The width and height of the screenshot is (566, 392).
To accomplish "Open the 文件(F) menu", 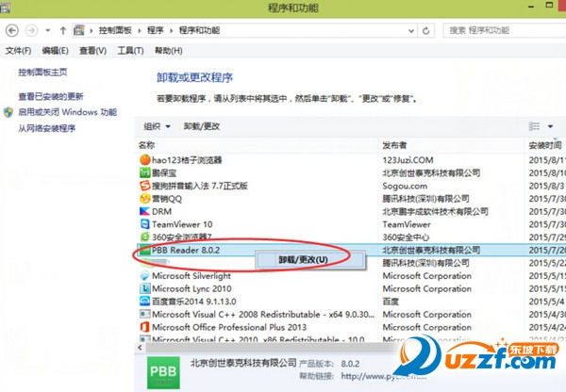I will (x=19, y=50).
